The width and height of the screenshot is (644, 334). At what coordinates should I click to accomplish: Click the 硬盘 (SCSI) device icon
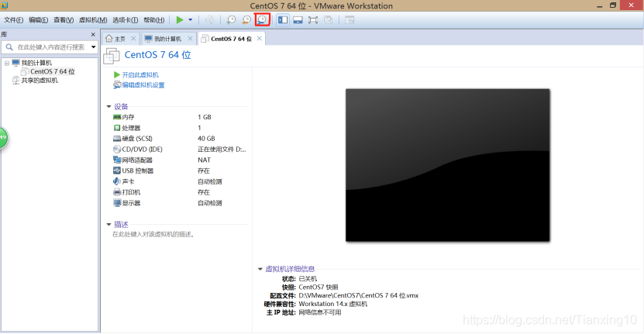117,139
